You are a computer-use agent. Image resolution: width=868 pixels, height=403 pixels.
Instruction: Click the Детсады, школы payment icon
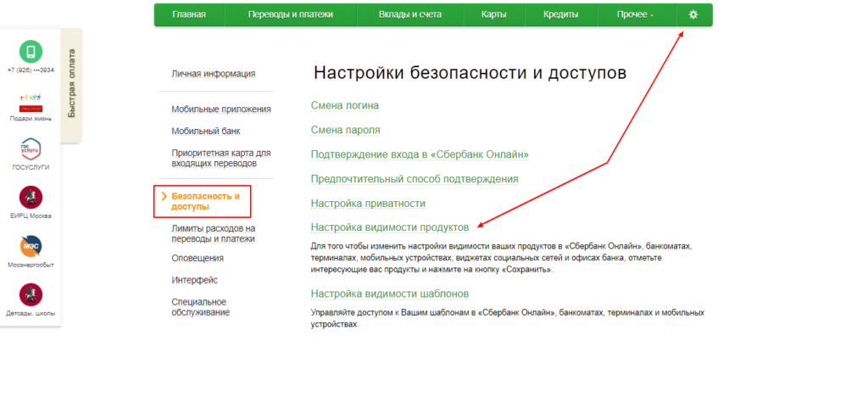pos(31,294)
